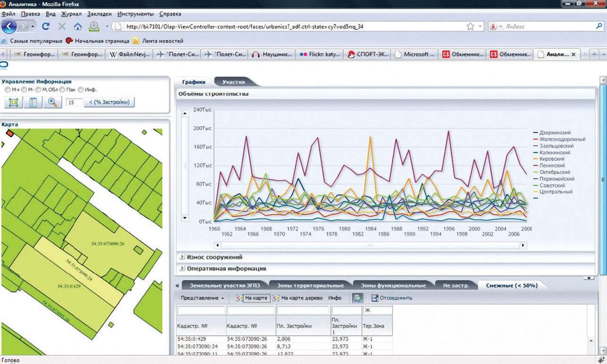Open the Самые популярные bookmark
Screen dimensions: 607x364
click(32, 41)
